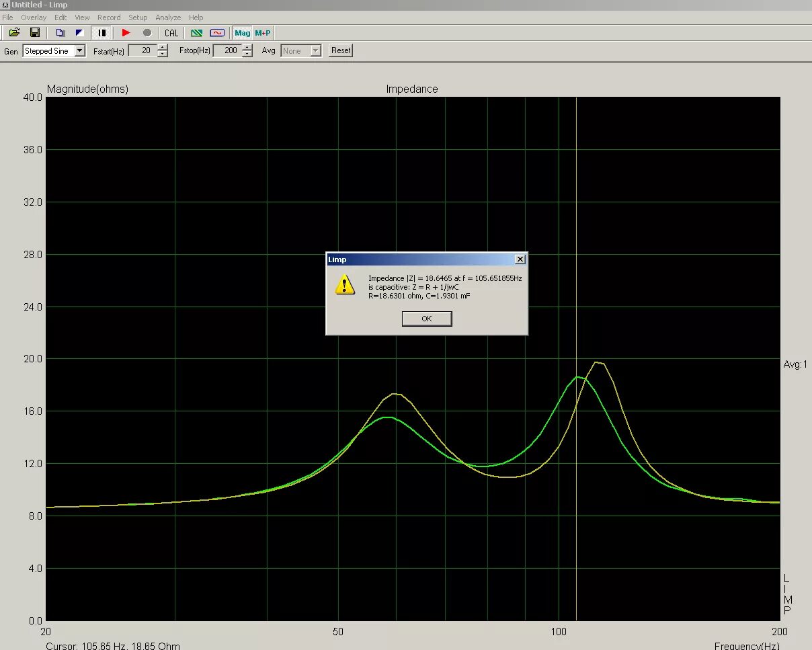Open the Setup menu
The height and width of the screenshot is (650, 812).
click(138, 17)
